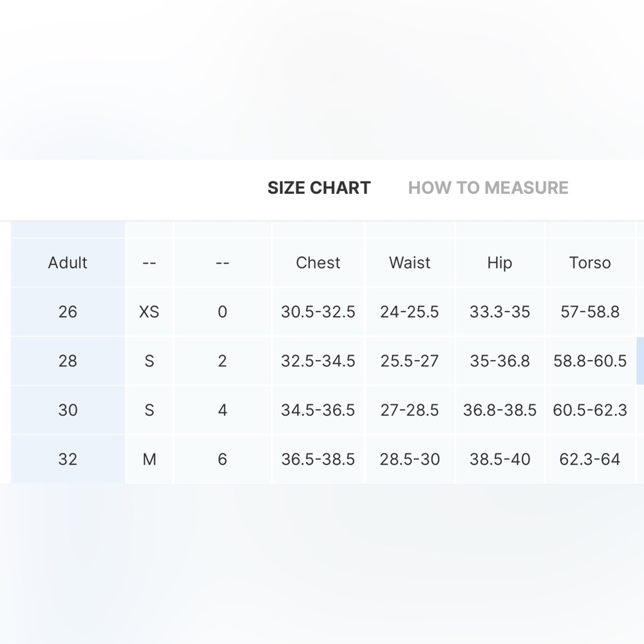Open the HOW TO MEASURE tab

tap(488, 188)
